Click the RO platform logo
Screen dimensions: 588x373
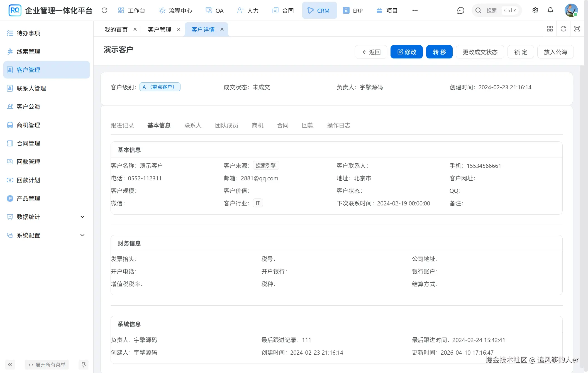click(15, 10)
